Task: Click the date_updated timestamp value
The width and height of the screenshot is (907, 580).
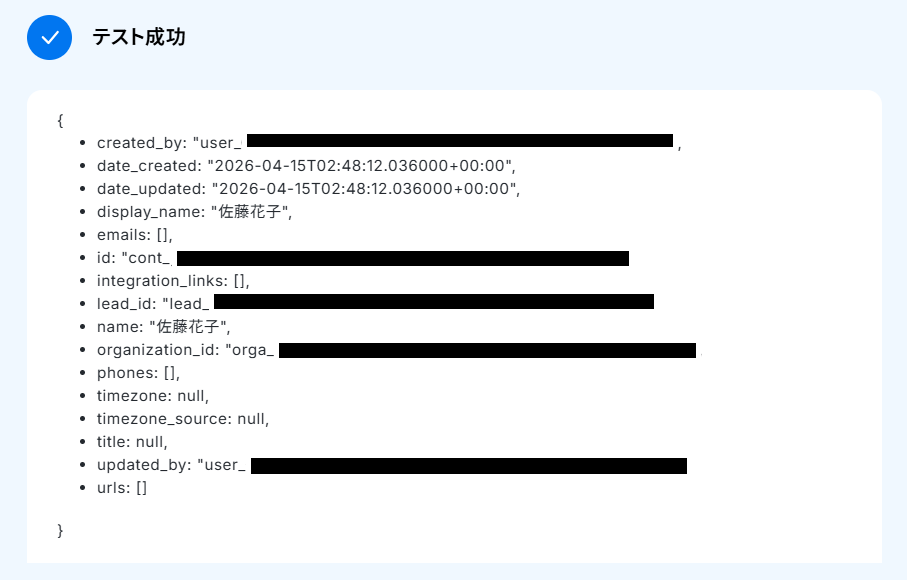Action: point(366,189)
